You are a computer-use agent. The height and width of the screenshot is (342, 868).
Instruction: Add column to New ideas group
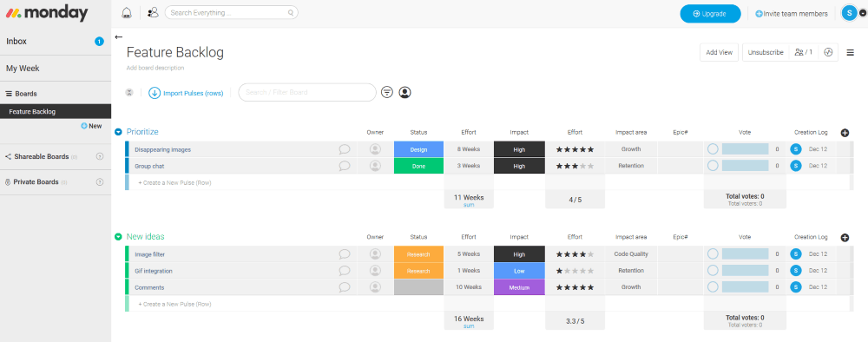pyautogui.click(x=845, y=238)
